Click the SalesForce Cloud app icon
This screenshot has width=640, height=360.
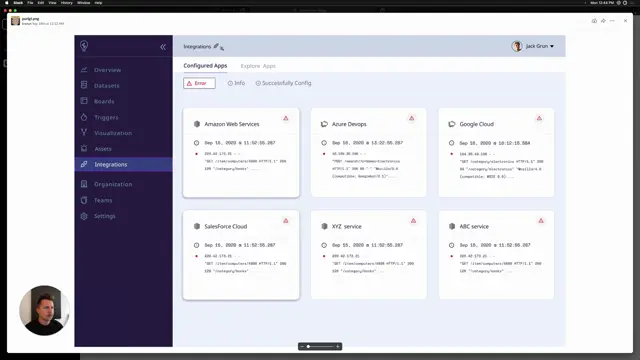coord(197,227)
